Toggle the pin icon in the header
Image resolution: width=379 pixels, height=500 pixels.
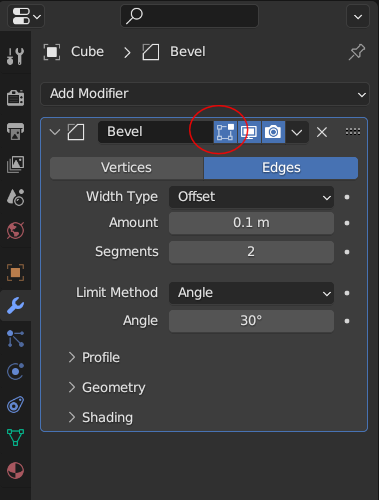point(357,52)
